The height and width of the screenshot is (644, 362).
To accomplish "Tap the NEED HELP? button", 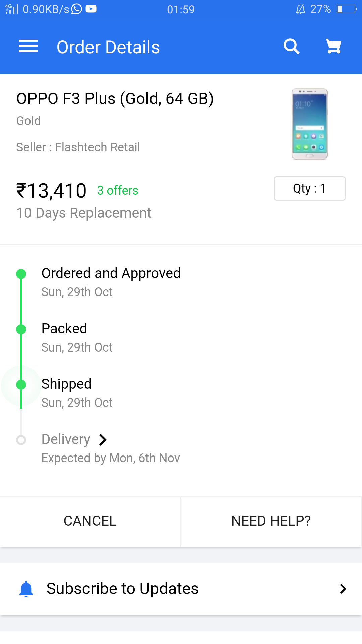I will coord(271,521).
